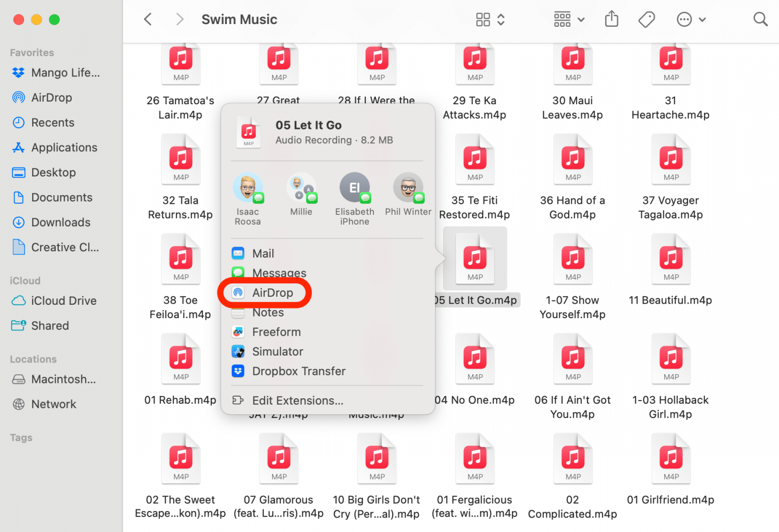Select Mail from the share menu
The width and height of the screenshot is (779, 532).
[x=263, y=253]
